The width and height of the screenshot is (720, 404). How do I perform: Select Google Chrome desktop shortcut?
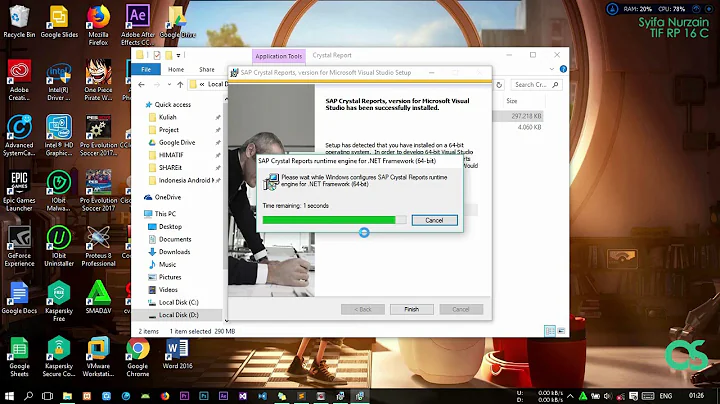pyautogui.click(x=138, y=357)
